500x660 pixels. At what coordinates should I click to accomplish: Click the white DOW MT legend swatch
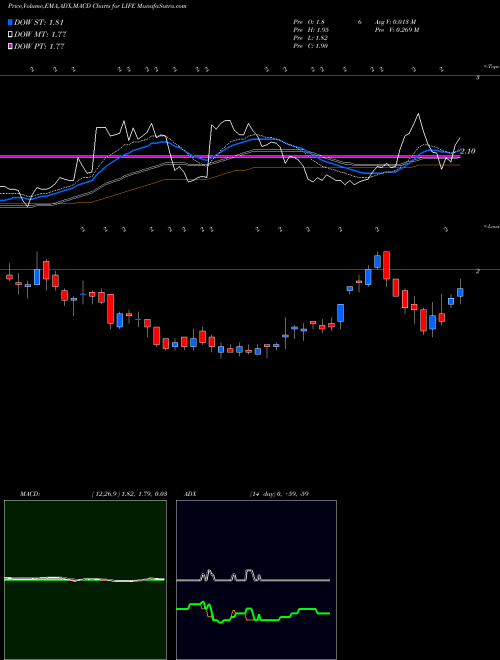pos(11,35)
